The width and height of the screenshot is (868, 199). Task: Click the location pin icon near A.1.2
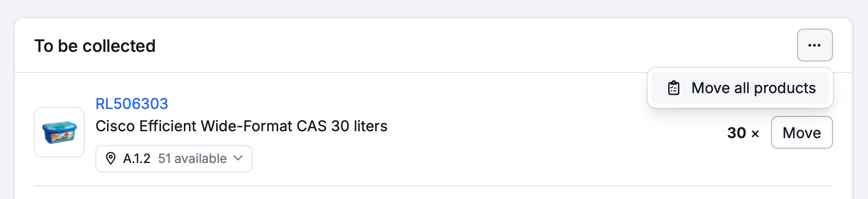coord(111,158)
